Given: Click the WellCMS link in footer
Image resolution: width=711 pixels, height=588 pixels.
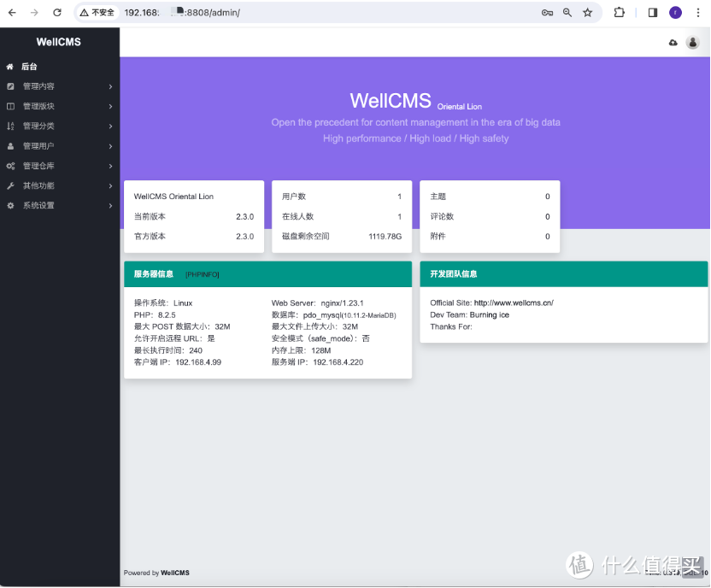Looking at the screenshot, I should (175, 573).
